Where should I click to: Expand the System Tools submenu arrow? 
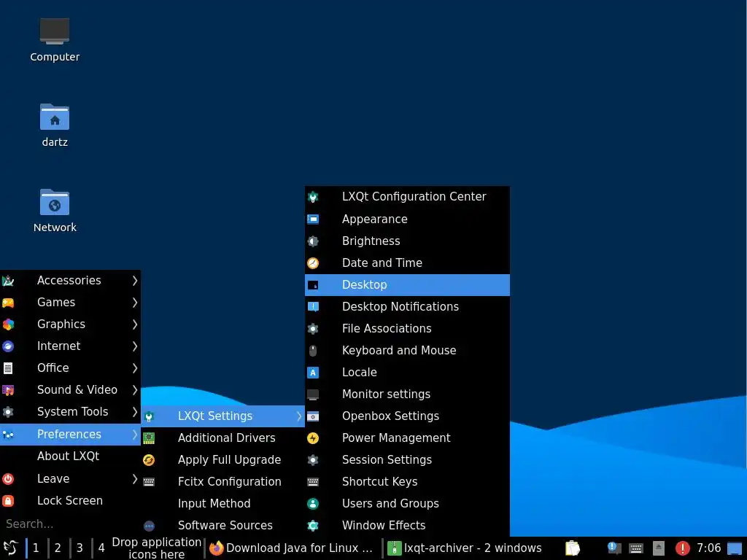point(135,412)
